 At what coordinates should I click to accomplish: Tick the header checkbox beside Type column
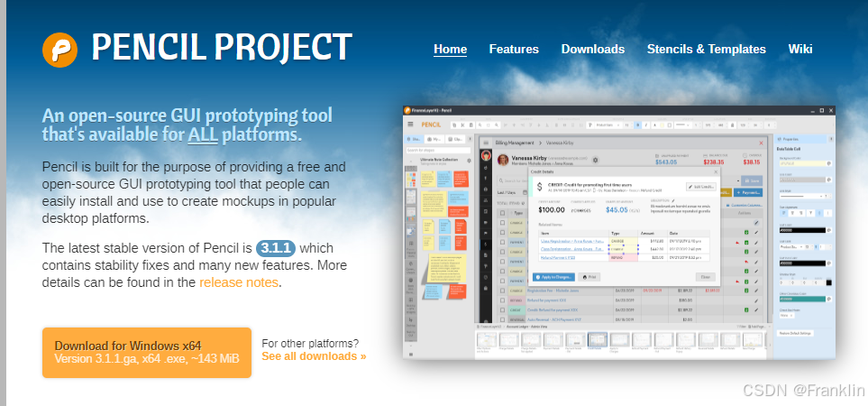502,213
